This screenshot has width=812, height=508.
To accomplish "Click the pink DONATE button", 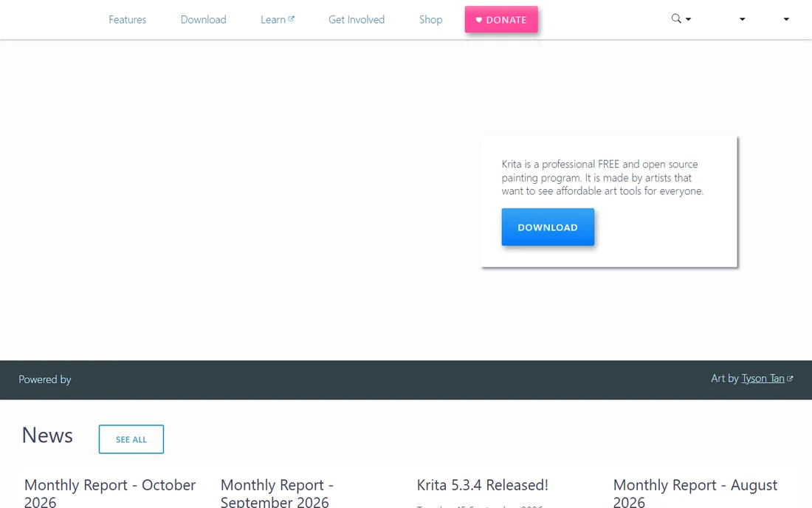I will point(501,20).
